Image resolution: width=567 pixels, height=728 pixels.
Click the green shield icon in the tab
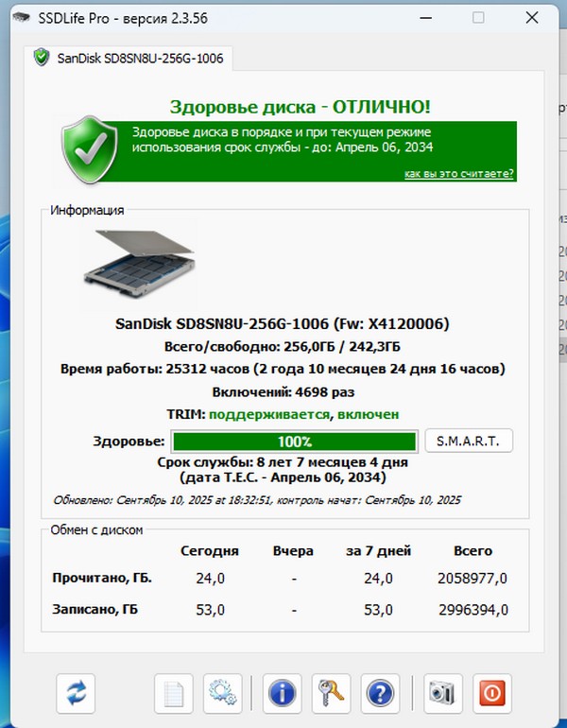pos(42,58)
